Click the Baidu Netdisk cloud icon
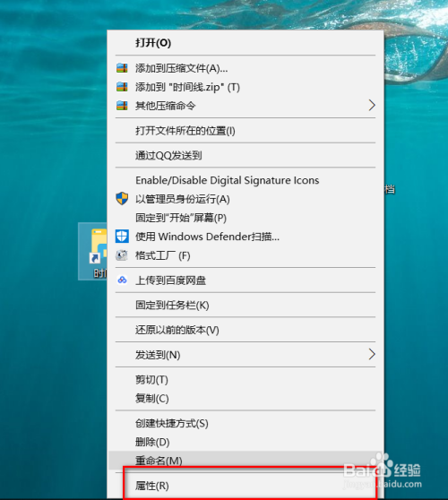448x500 pixels. coord(122,280)
